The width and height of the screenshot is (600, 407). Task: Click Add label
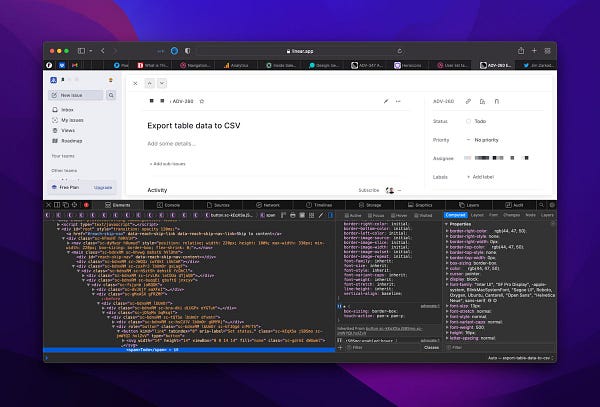point(480,177)
